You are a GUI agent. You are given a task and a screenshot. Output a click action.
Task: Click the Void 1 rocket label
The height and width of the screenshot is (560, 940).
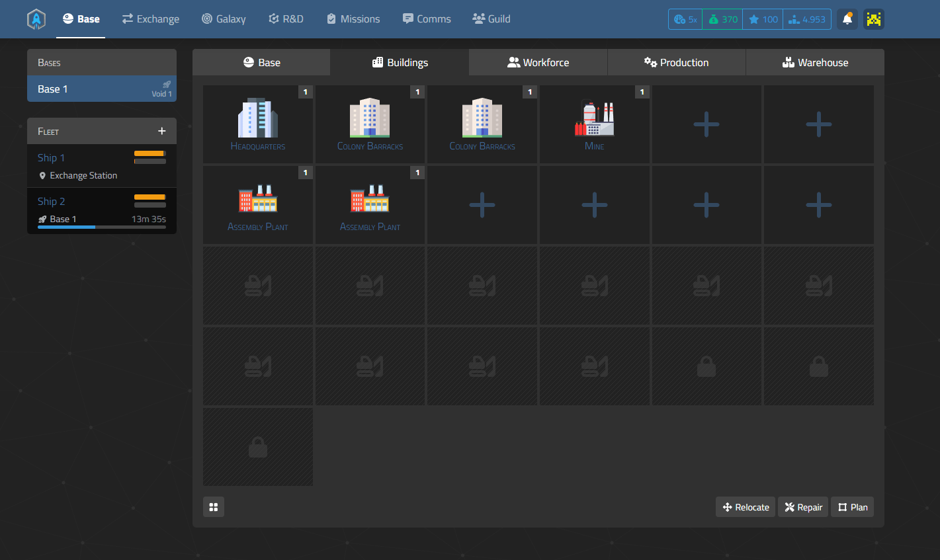pyautogui.click(x=162, y=89)
